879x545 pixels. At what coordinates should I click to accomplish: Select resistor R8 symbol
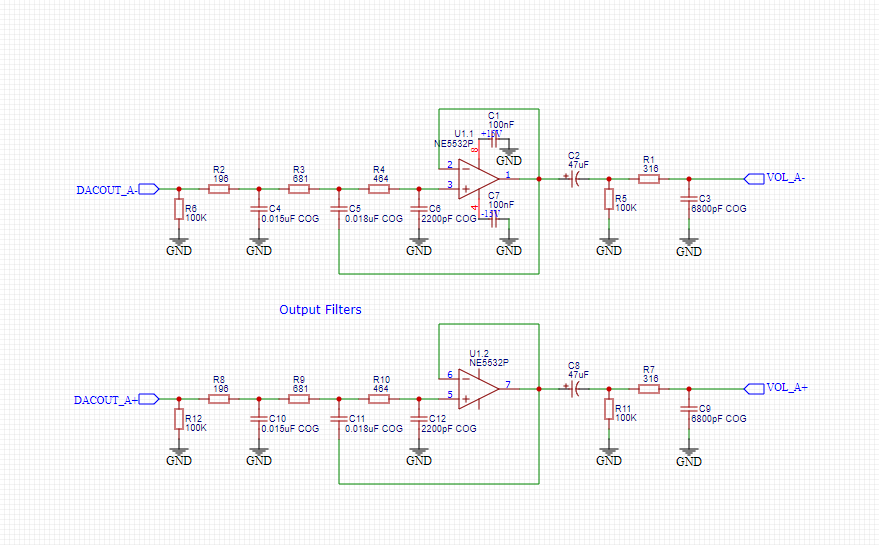(219, 399)
